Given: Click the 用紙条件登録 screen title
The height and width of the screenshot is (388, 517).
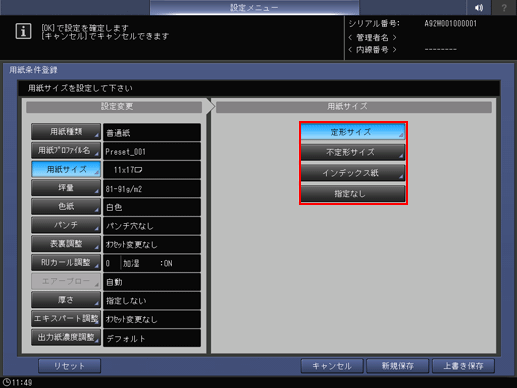Looking at the screenshot, I should coord(33,70).
